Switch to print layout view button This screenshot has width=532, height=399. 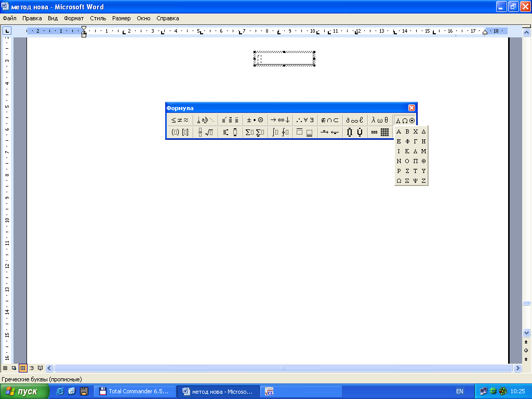pos(23,368)
